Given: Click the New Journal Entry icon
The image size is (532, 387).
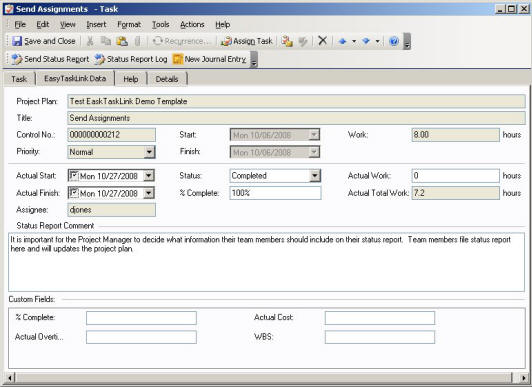Looking at the screenshot, I should 178,59.
